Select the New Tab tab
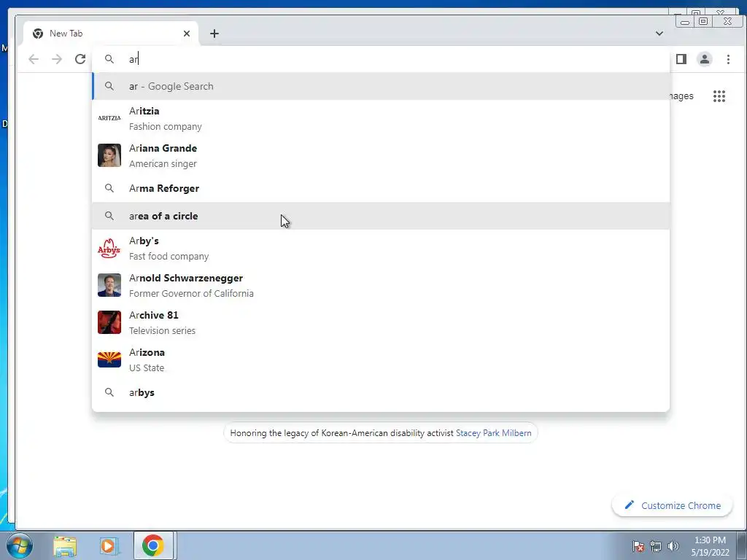Screen dimensions: 747x560 (111, 34)
